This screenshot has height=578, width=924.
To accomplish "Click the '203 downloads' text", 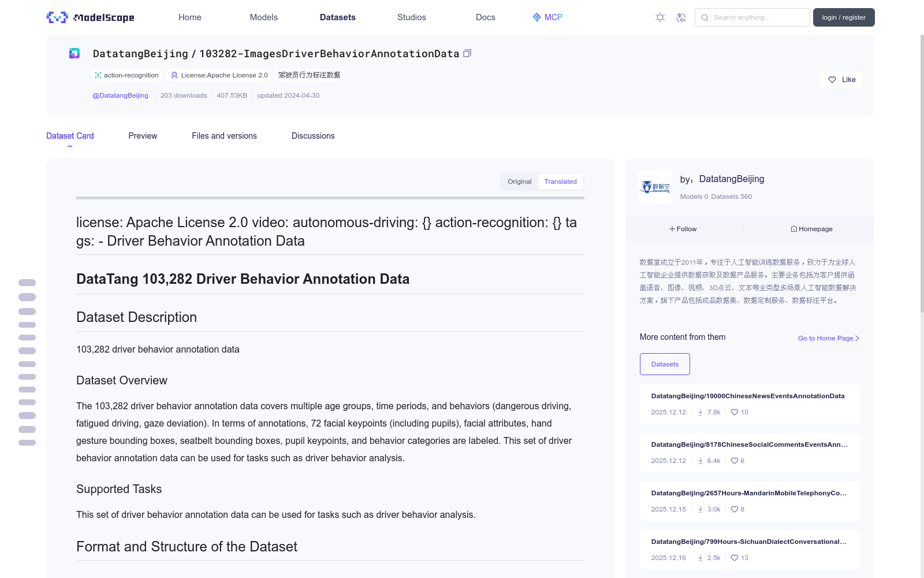I will tap(184, 95).
